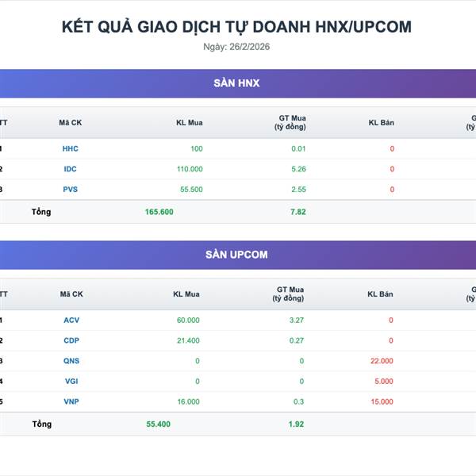Viewport: 476px width, 476px height.
Task: Click the PVS ticker link
Action: coord(71,190)
